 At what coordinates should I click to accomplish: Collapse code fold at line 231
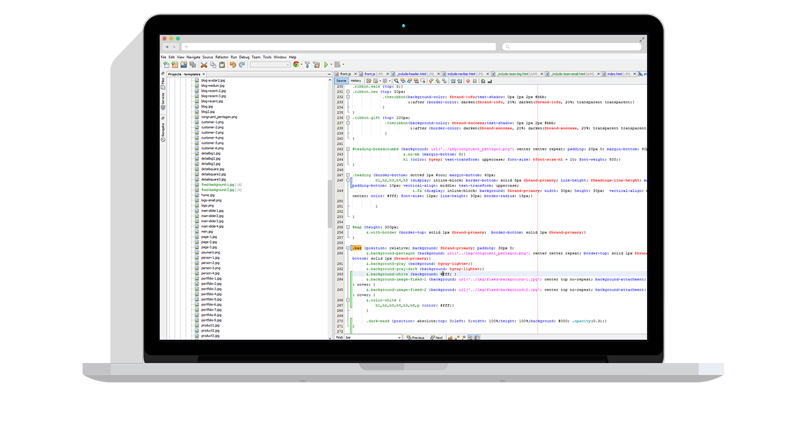point(348,91)
